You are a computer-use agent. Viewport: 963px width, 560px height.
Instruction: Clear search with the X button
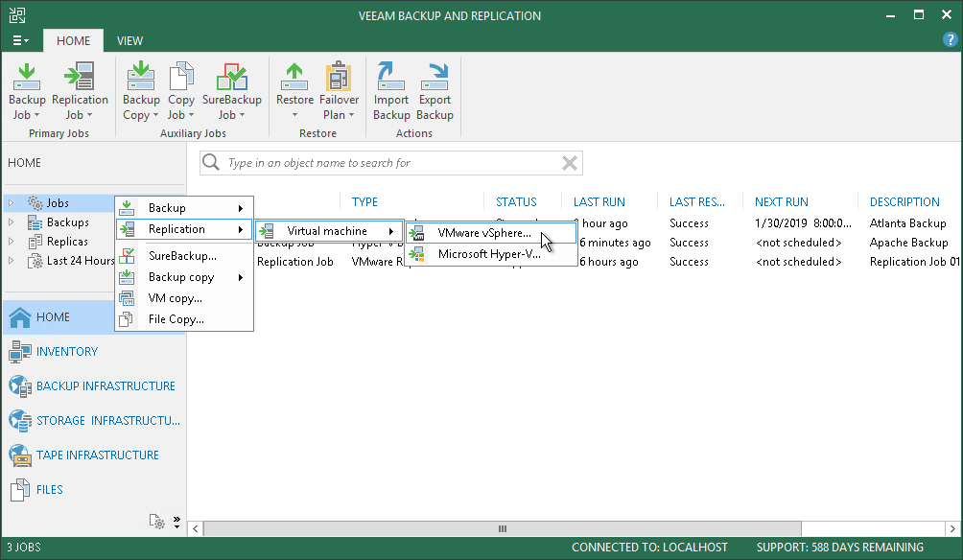point(570,163)
